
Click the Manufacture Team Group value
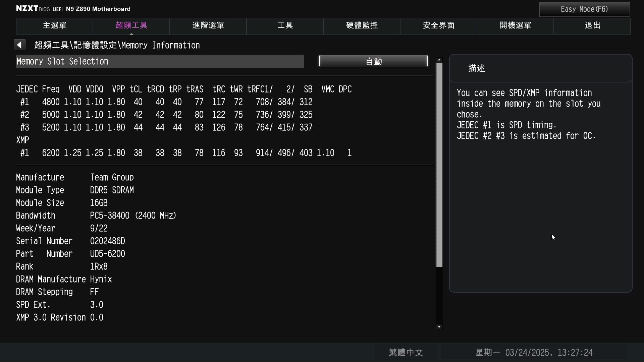(112, 177)
